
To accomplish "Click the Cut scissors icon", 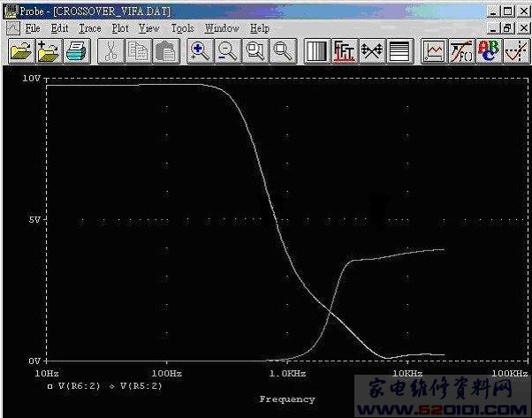I will coord(111,51).
